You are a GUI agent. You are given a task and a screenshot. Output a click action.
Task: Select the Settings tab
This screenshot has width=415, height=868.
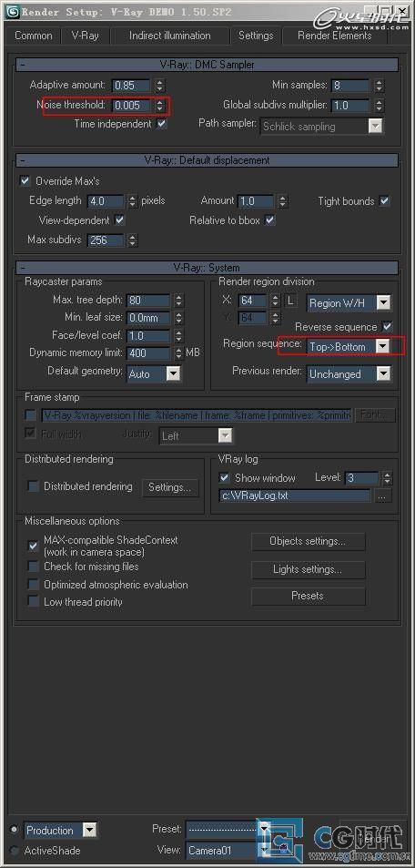pos(256,36)
